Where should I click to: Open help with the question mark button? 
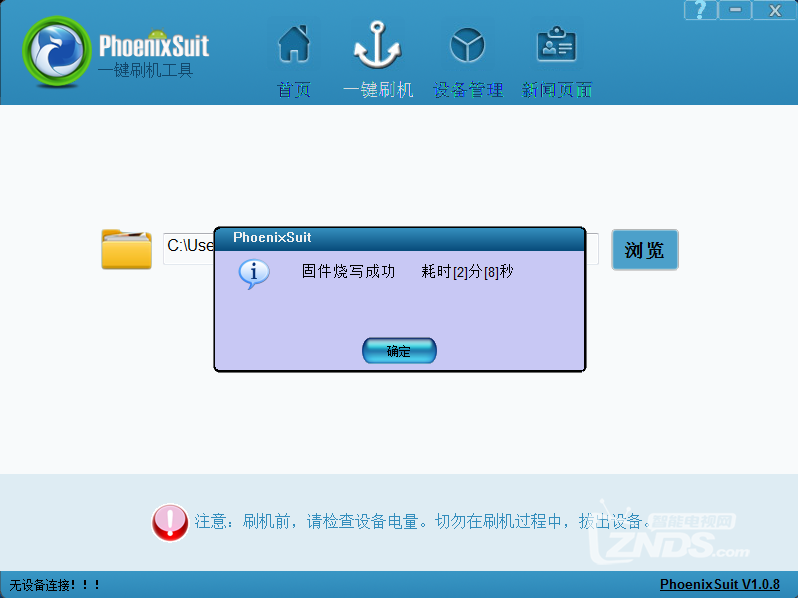pos(700,10)
